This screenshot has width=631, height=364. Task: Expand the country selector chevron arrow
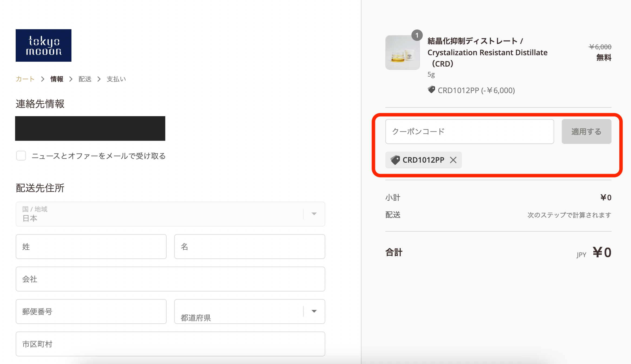point(314,214)
